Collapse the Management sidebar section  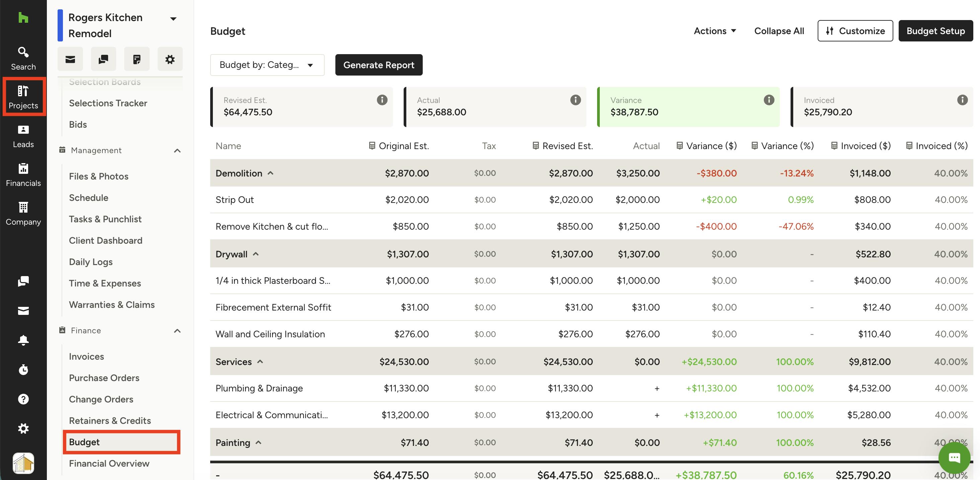177,150
